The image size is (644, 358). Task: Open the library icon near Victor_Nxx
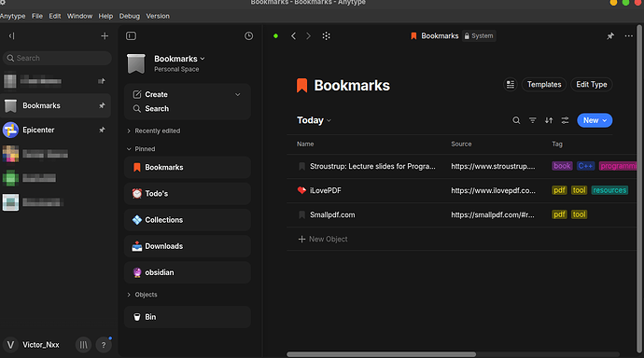83,345
